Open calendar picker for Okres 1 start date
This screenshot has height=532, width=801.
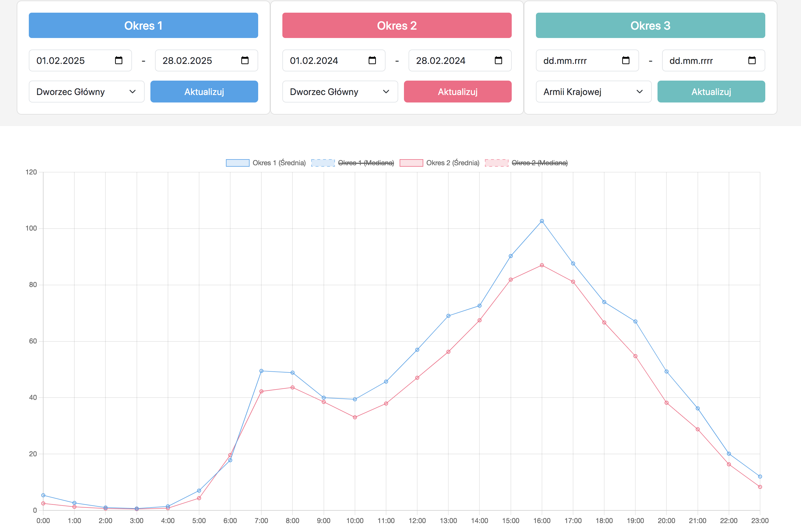coord(118,60)
